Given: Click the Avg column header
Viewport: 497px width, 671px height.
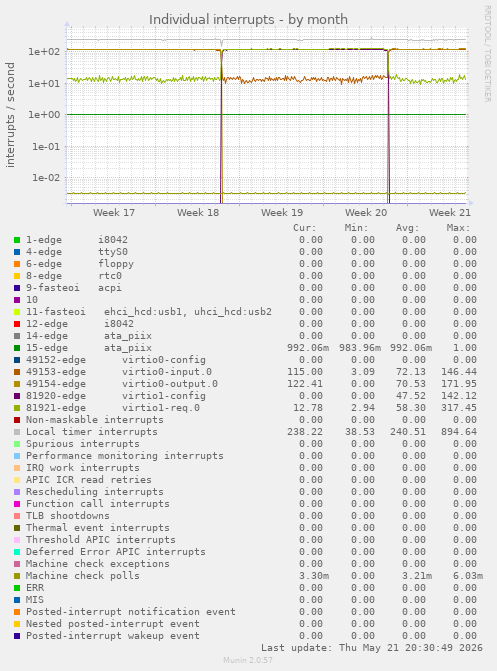Looking at the screenshot, I should click(x=408, y=228).
